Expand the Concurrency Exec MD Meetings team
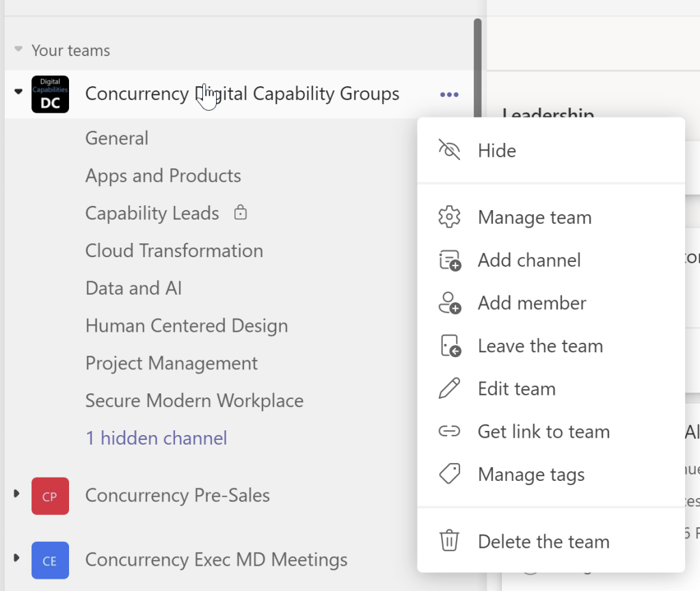 point(16,560)
